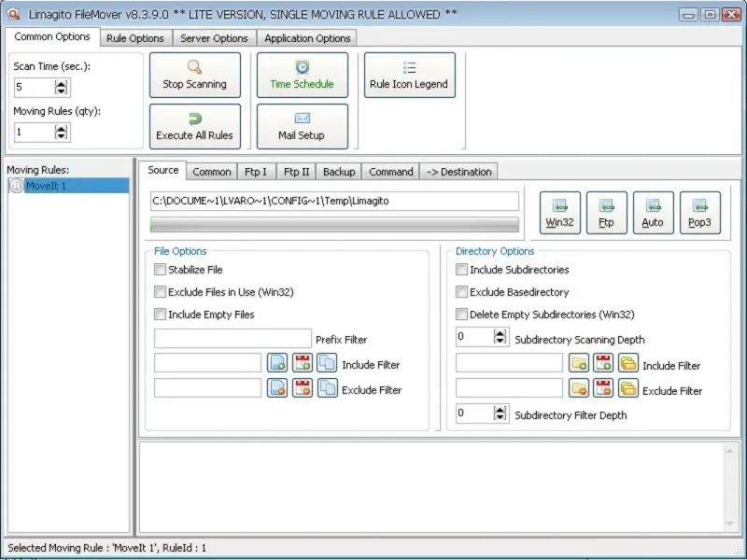Enable Stabilize File checkbox
This screenshot has width=747, height=560.
[x=160, y=270]
